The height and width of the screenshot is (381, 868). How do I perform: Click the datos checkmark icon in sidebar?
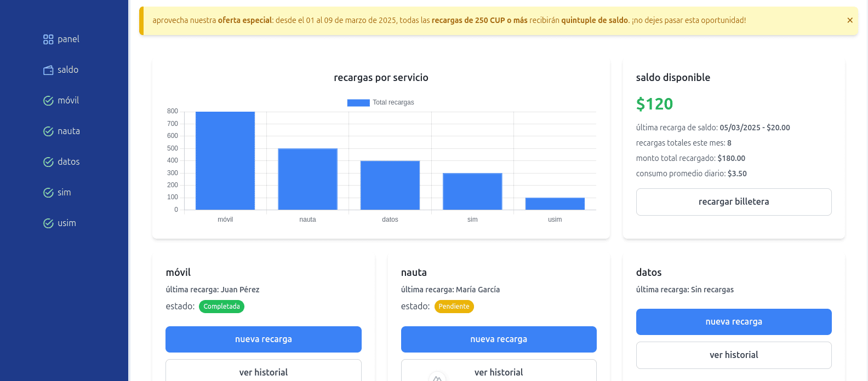coord(48,162)
